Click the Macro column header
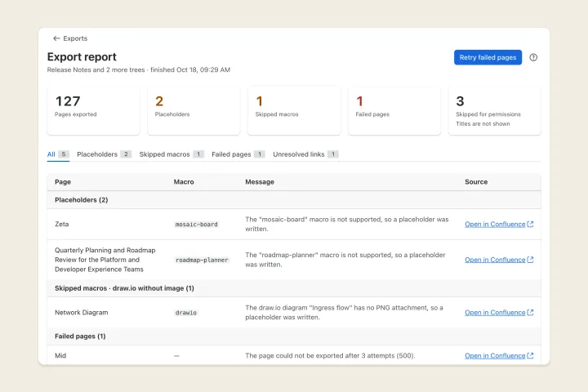Screen dimensions: 588x392 click(x=184, y=182)
